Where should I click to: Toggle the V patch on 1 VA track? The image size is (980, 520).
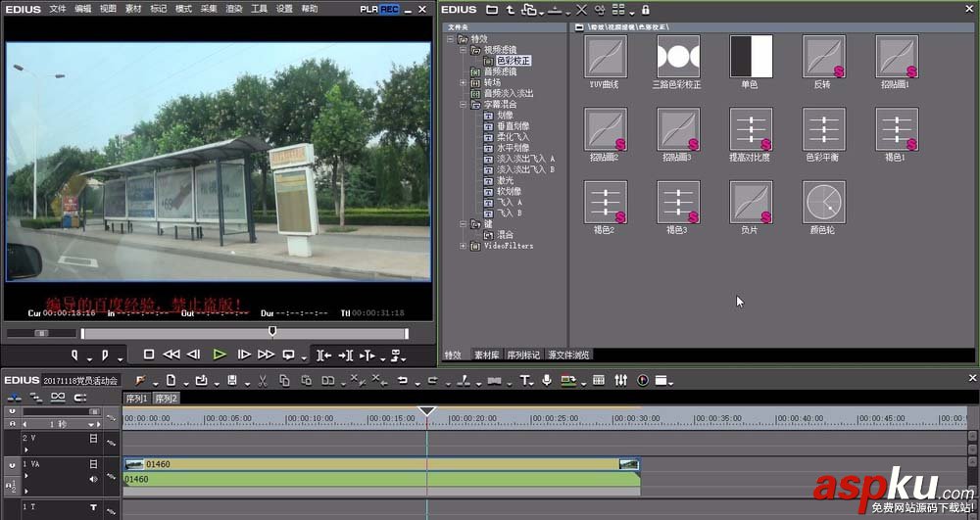pyautogui.click(x=12, y=466)
